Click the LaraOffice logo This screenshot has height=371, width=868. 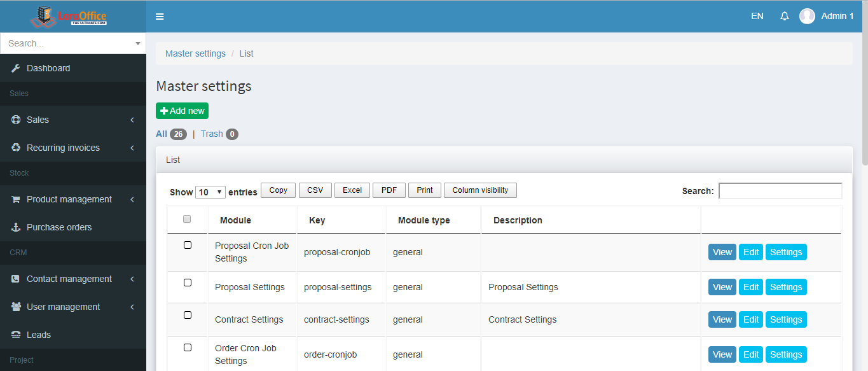click(x=69, y=17)
